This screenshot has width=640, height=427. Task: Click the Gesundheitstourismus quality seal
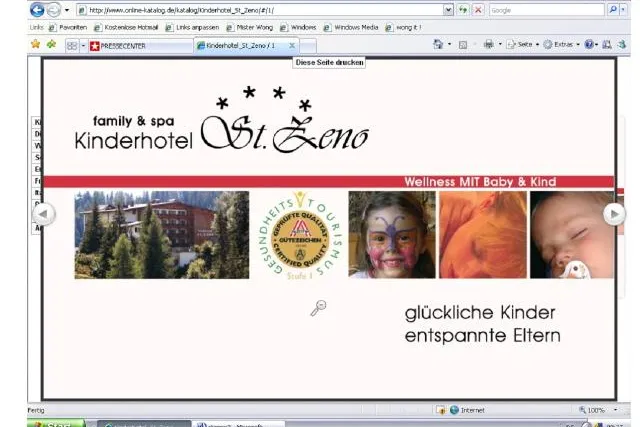[x=300, y=236]
